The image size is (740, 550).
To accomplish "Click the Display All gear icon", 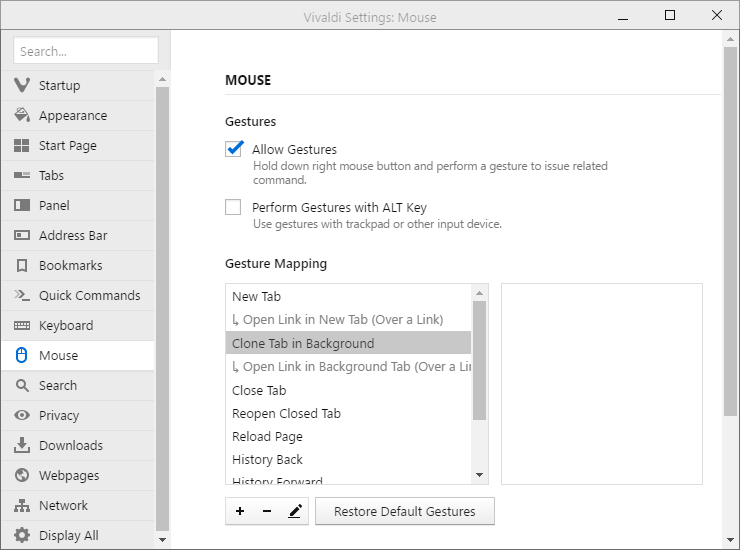I will pos(22,535).
